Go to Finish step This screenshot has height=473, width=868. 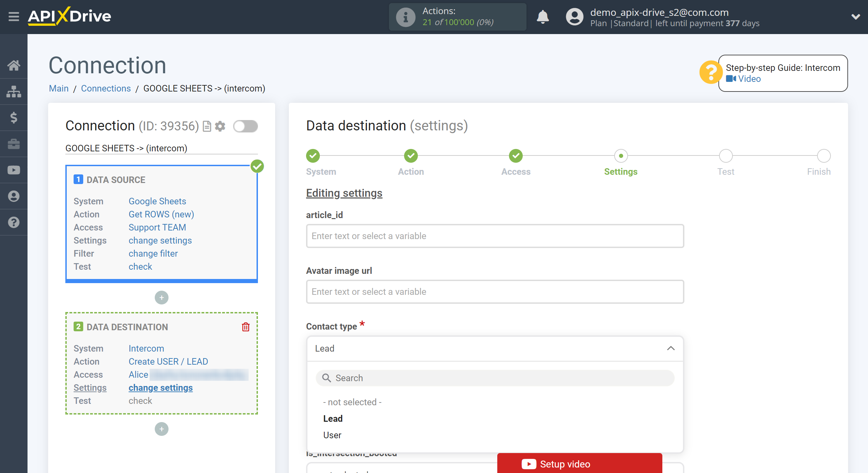[824, 156]
